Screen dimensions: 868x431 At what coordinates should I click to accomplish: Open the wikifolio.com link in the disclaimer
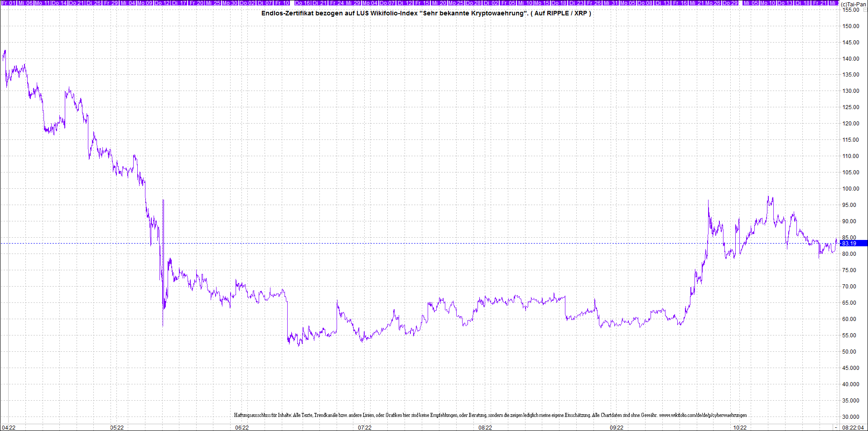[703, 415]
